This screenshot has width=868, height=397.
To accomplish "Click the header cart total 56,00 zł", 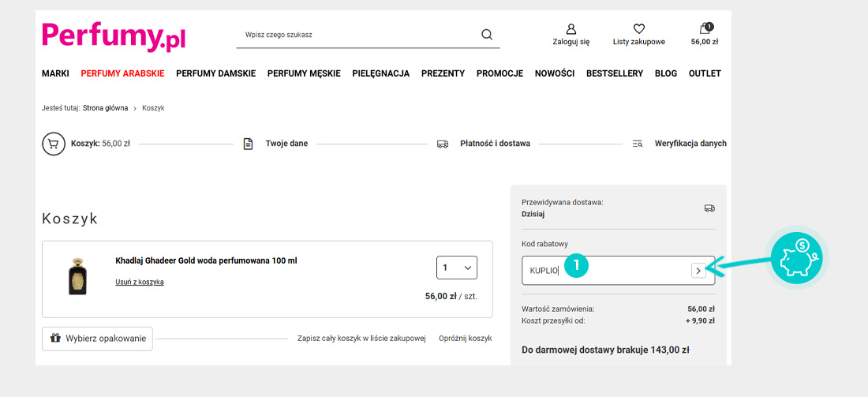I will (x=705, y=42).
